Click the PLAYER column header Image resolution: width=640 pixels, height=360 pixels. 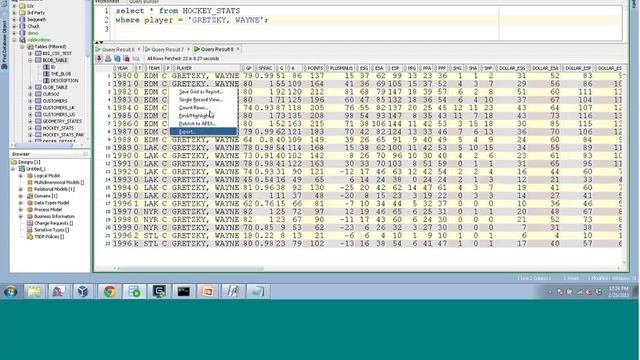click(x=207, y=68)
